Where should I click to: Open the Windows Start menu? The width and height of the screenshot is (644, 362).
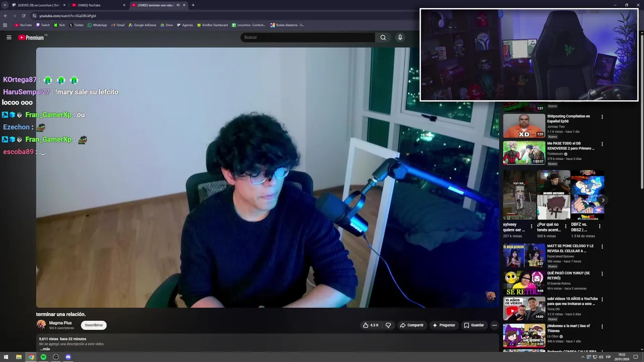click(x=6, y=357)
